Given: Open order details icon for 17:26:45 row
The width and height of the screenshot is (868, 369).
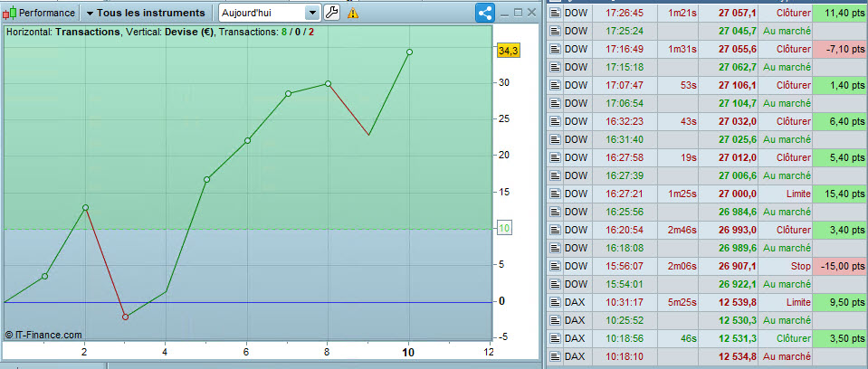Looking at the screenshot, I should [555, 12].
